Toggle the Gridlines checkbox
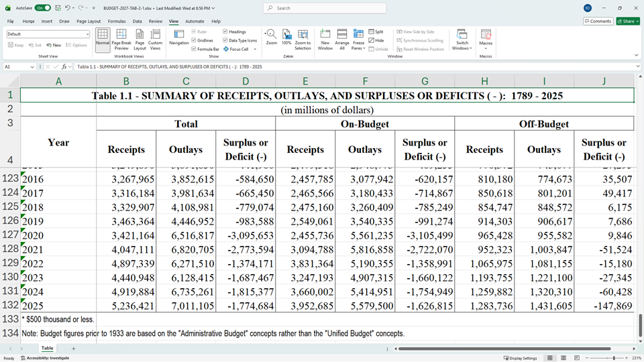The height and width of the screenshot is (362, 644). (194, 40)
